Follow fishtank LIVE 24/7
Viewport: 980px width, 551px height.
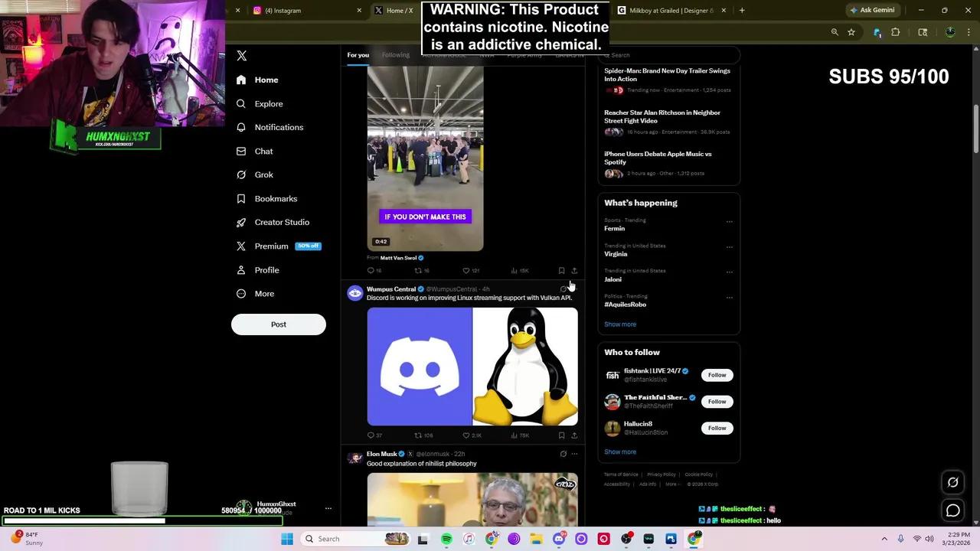coord(717,375)
